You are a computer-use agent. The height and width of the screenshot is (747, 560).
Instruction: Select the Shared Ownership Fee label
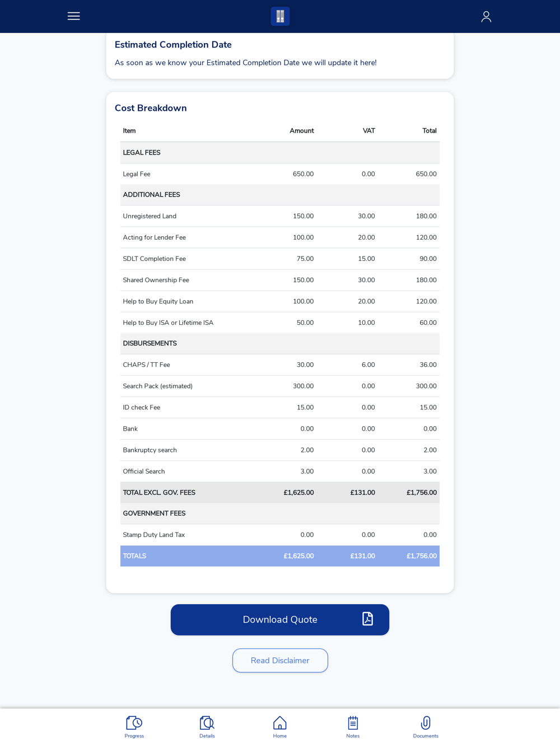pyautogui.click(x=156, y=280)
